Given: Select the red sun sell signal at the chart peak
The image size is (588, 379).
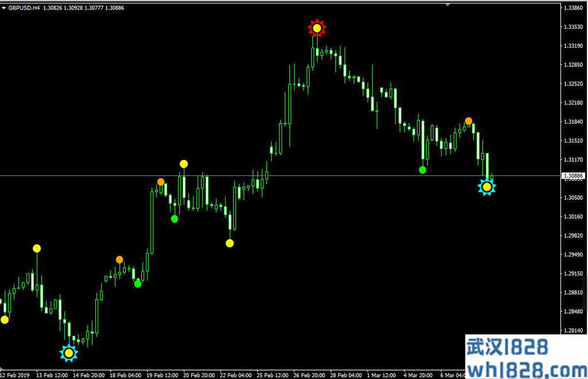Looking at the screenshot, I should coord(318,28).
